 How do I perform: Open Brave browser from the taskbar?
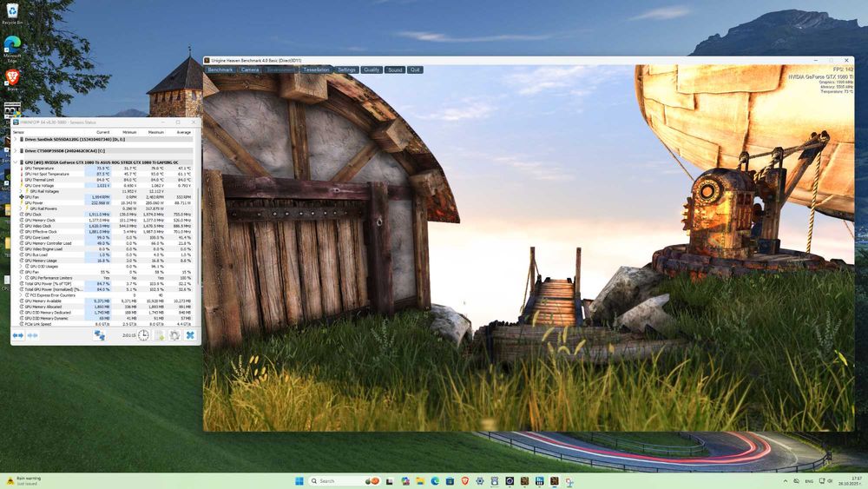coord(464,481)
